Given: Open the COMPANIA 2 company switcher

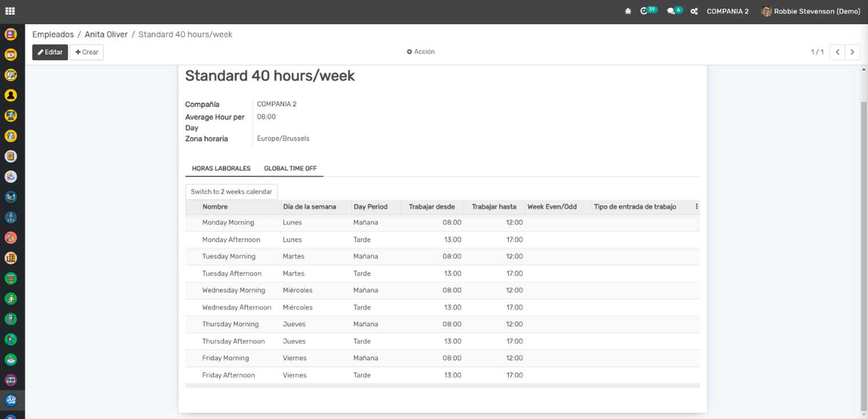Looking at the screenshot, I should click(x=727, y=11).
